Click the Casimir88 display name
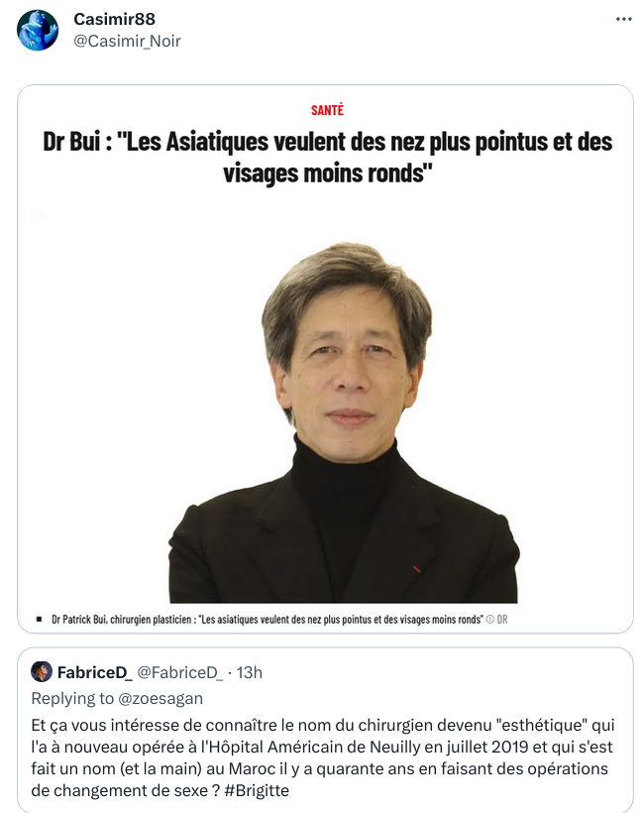644x813 pixels. (115, 19)
